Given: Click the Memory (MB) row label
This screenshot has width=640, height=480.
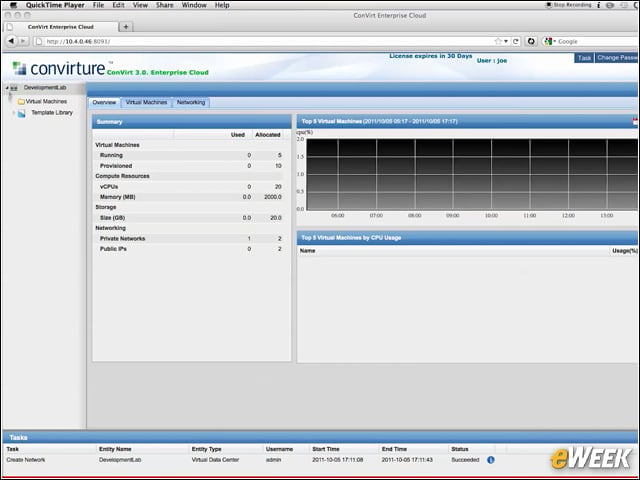Looking at the screenshot, I should [118, 197].
